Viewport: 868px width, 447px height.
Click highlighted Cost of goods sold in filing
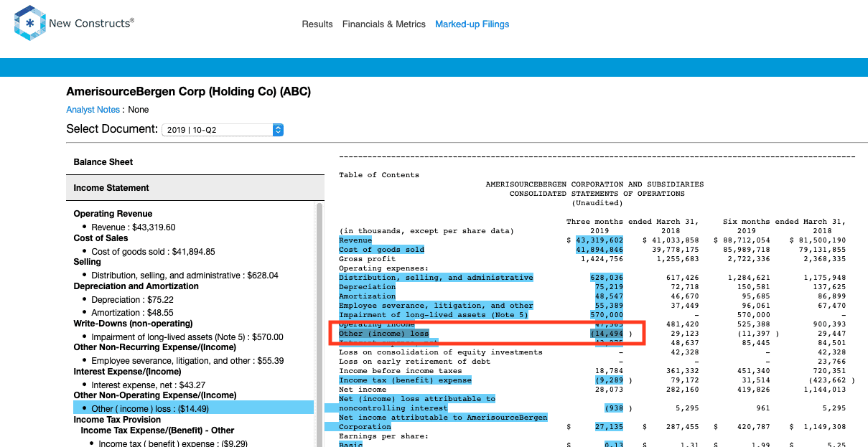[381, 250]
